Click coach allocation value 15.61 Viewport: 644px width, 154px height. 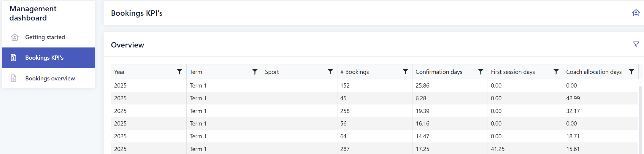(573, 149)
